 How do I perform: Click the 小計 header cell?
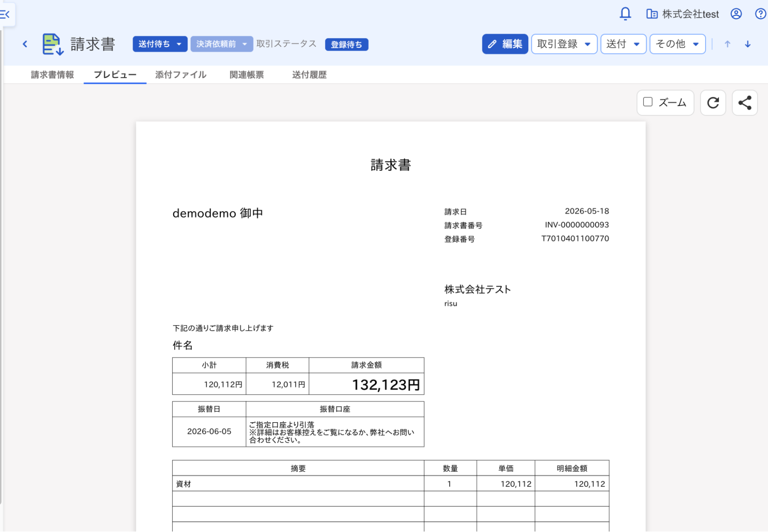coord(209,365)
